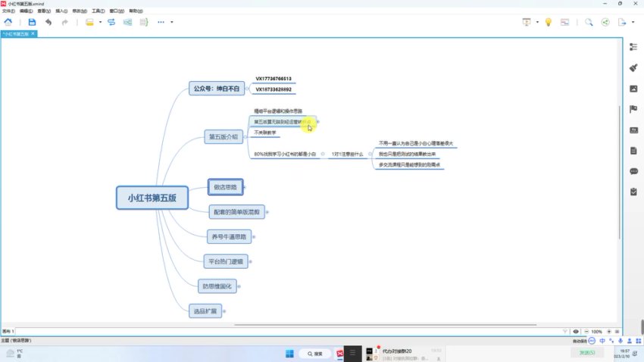
Task: Select the 1对1注意些什么 subtopic
Action: point(348,154)
